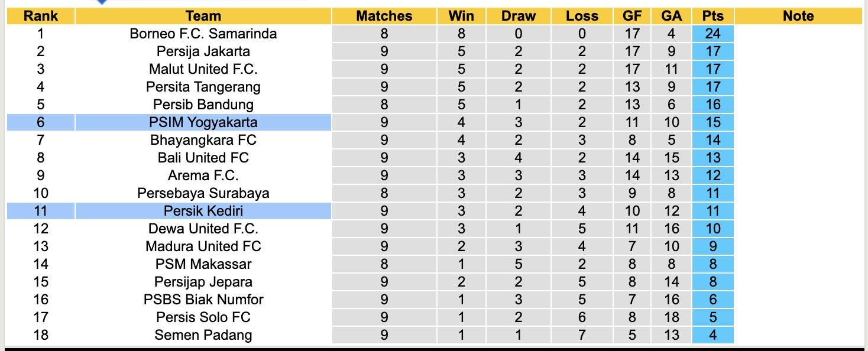Open the Bali United FC team name
Screen dimensions: 868x351
203,158
